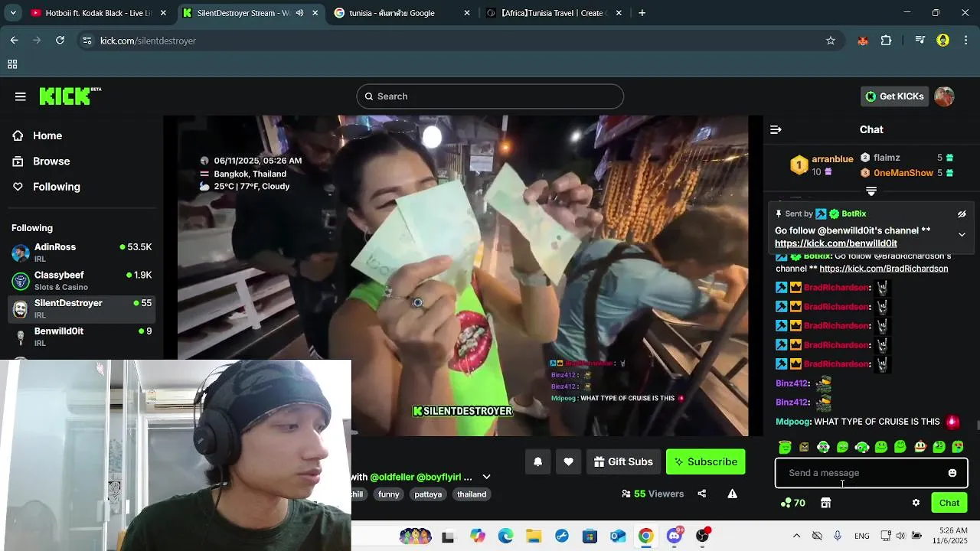Image resolution: width=980 pixels, height=551 pixels.
Task: Follow the channel with heart button
Action: tap(568, 461)
